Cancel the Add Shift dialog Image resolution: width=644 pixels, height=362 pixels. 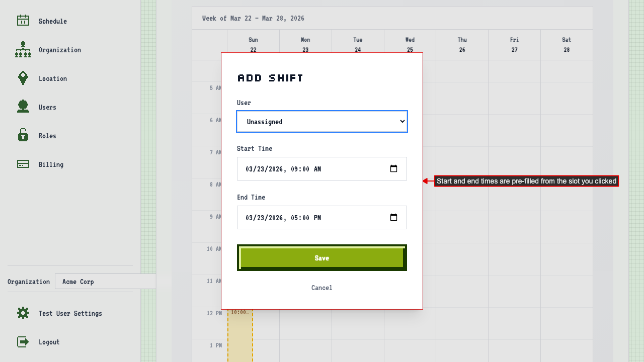click(x=321, y=288)
